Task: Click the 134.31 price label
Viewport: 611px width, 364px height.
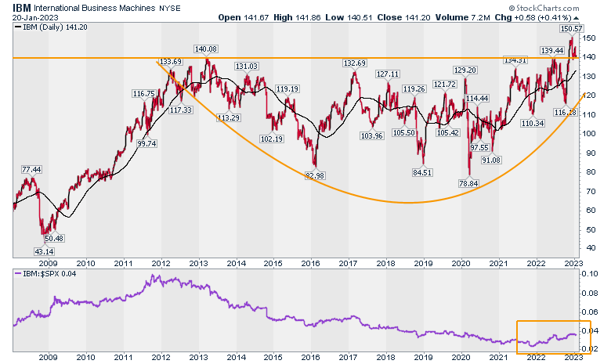Action: 515,60
